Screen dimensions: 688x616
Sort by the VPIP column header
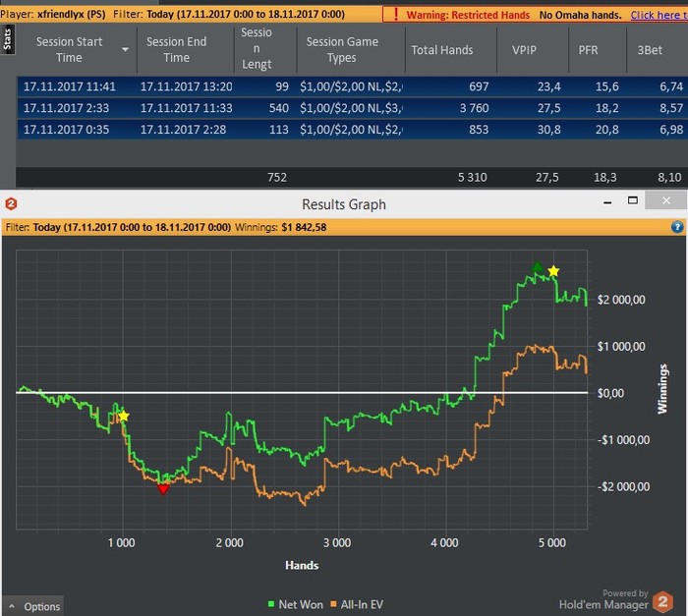tap(524, 50)
